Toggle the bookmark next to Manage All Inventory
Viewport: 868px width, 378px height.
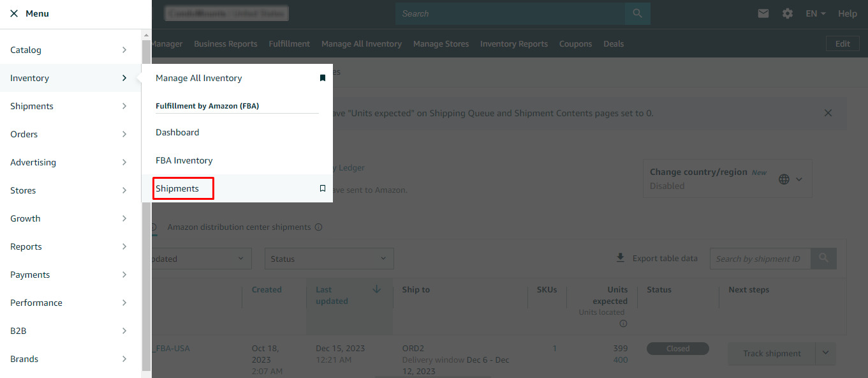[x=323, y=78]
